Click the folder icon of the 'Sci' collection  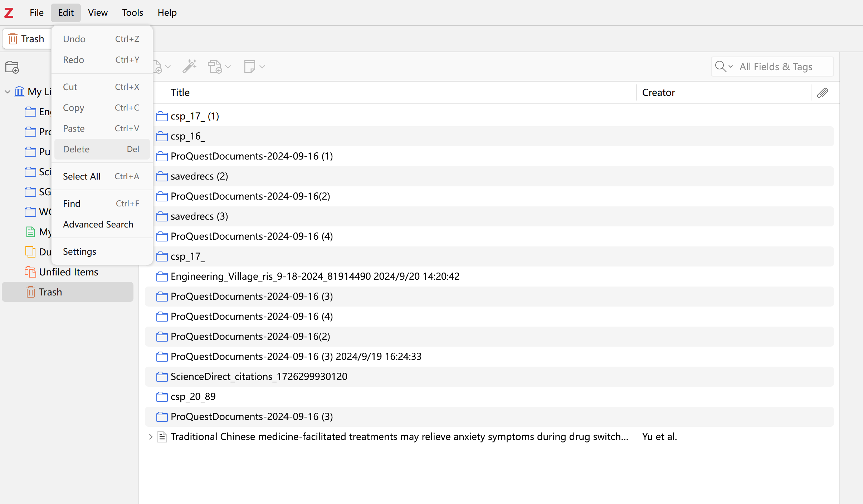point(30,172)
